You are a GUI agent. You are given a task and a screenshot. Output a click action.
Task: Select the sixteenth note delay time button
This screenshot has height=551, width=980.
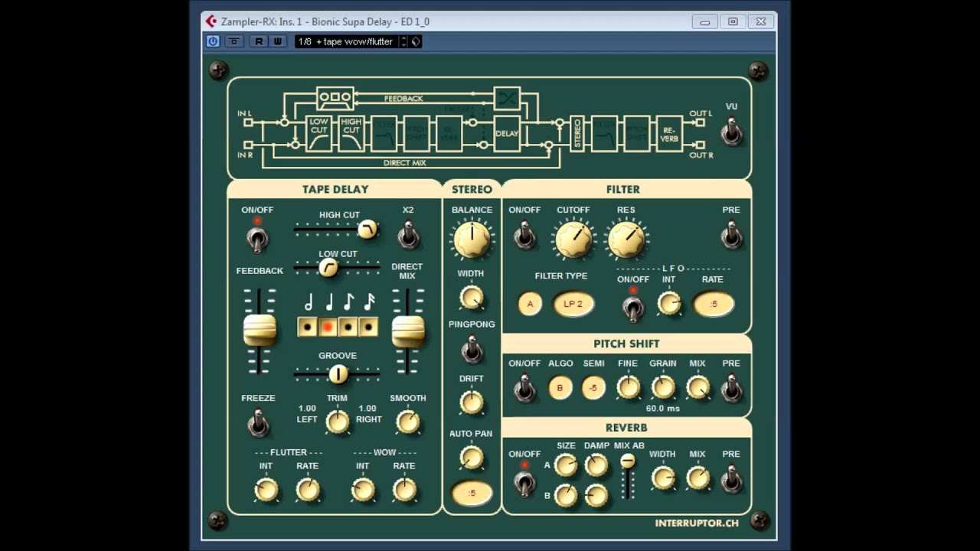click(x=368, y=327)
